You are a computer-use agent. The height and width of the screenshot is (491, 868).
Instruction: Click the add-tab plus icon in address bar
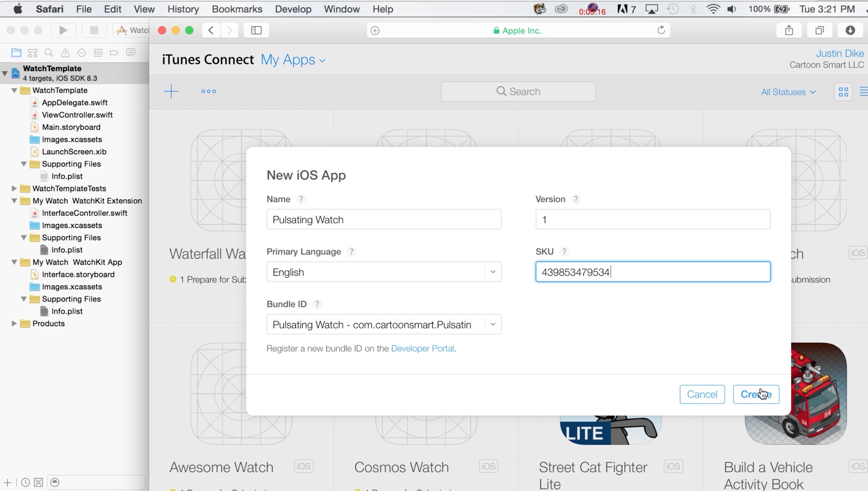(x=375, y=31)
